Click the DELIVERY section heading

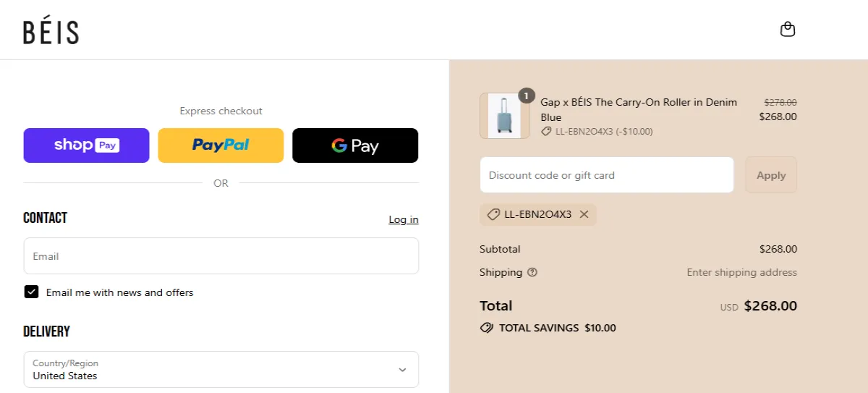[x=46, y=331]
